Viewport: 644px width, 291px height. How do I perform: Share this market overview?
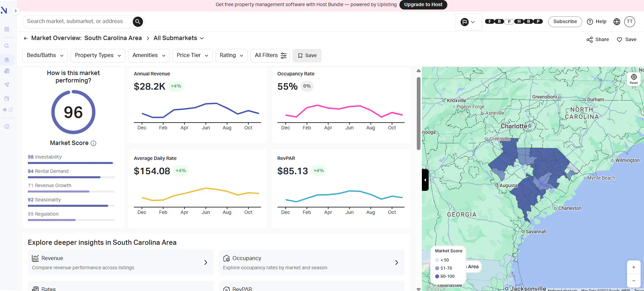click(x=598, y=39)
